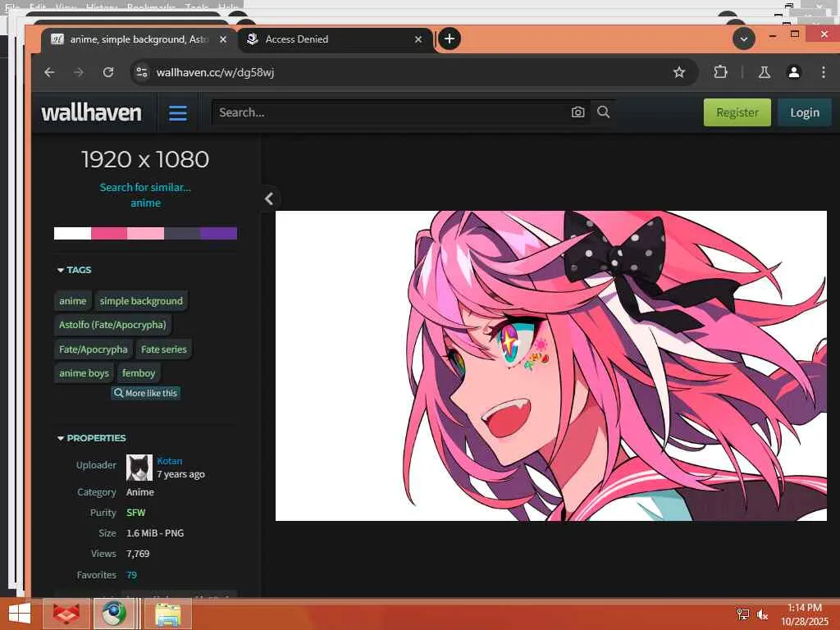Click Search for similar anime link

pos(145,195)
